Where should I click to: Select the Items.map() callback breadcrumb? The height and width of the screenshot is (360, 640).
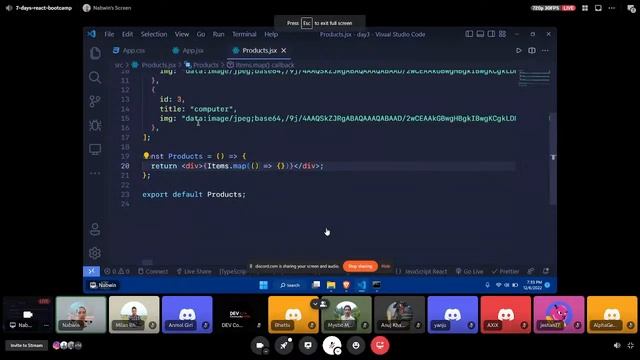[x=264, y=65]
